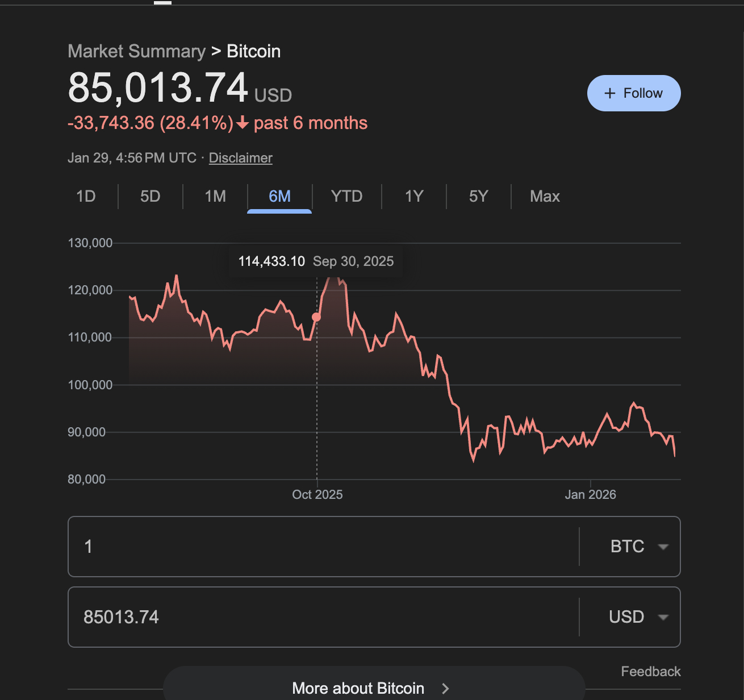Image resolution: width=744 pixels, height=700 pixels.
Task: Show the YTD chart range
Action: point(346,197)
